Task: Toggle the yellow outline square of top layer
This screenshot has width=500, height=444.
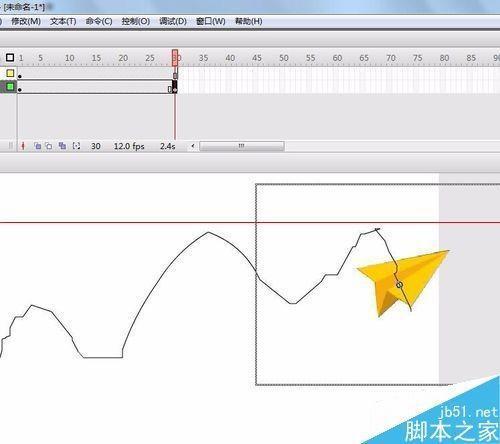Action: pyautogui.click(x=10, y=73)
